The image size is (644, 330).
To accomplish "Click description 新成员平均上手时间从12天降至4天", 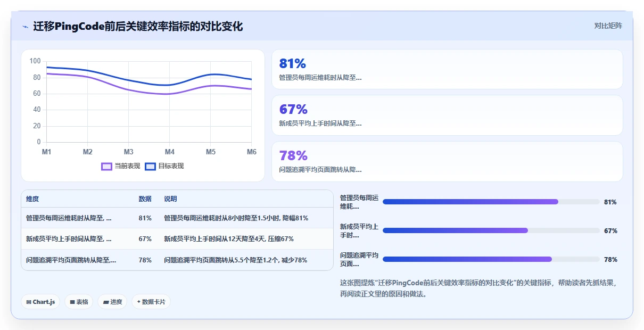I will point(229,239).
